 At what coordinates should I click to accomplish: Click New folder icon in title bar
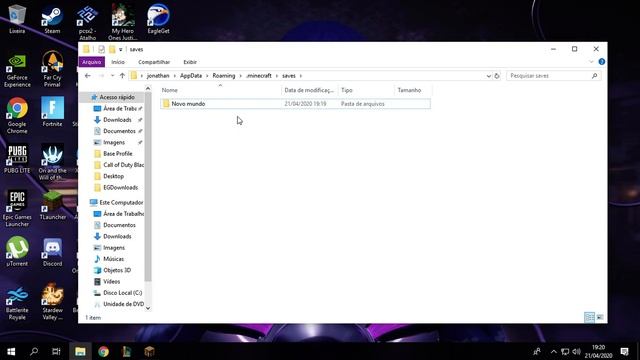[x=112, y=49]
